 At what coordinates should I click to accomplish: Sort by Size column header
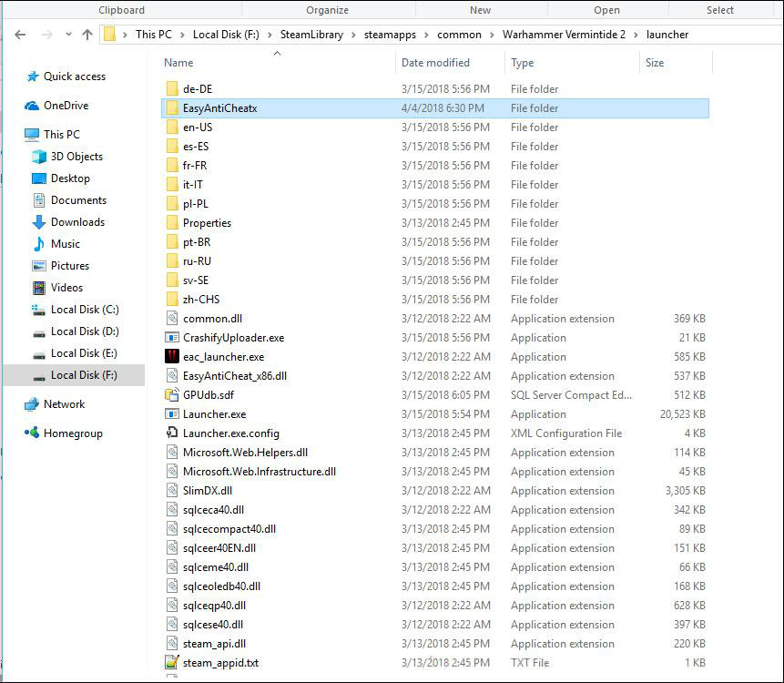[655, 63]
